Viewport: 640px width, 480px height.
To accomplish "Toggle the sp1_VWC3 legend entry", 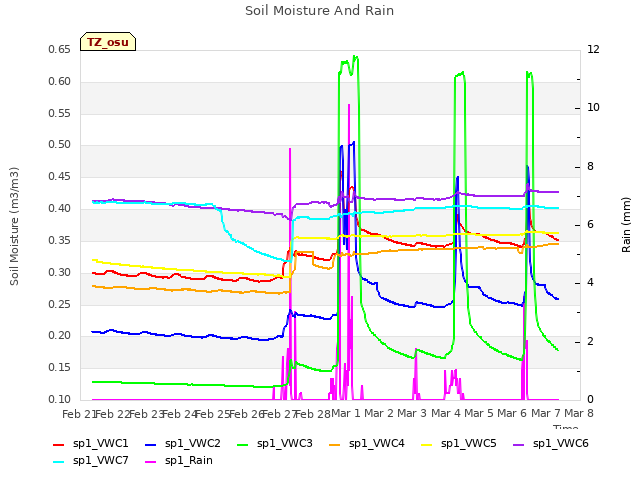I will click(275, 444).
